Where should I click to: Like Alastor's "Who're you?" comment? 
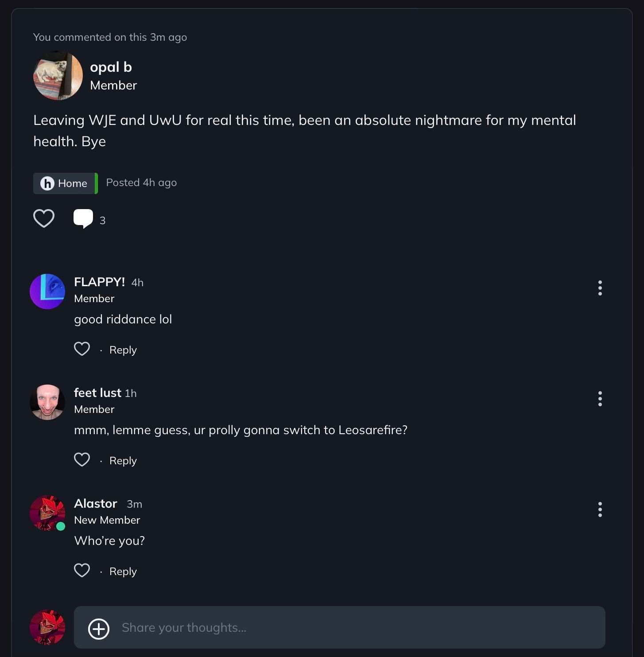coord(82,571)
